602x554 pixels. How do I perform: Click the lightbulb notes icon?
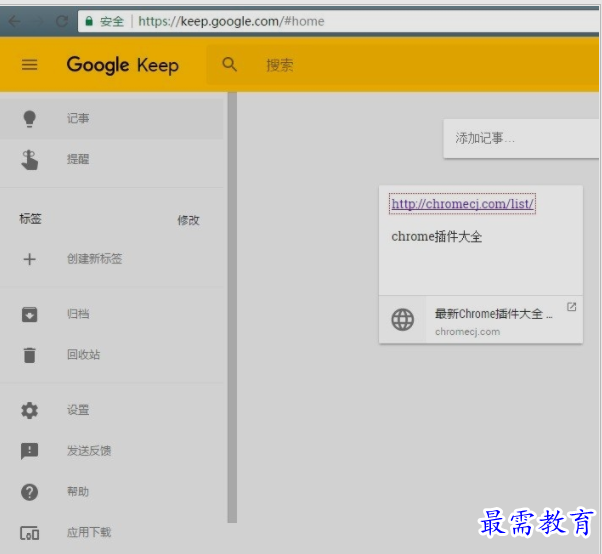pos(30,119)
